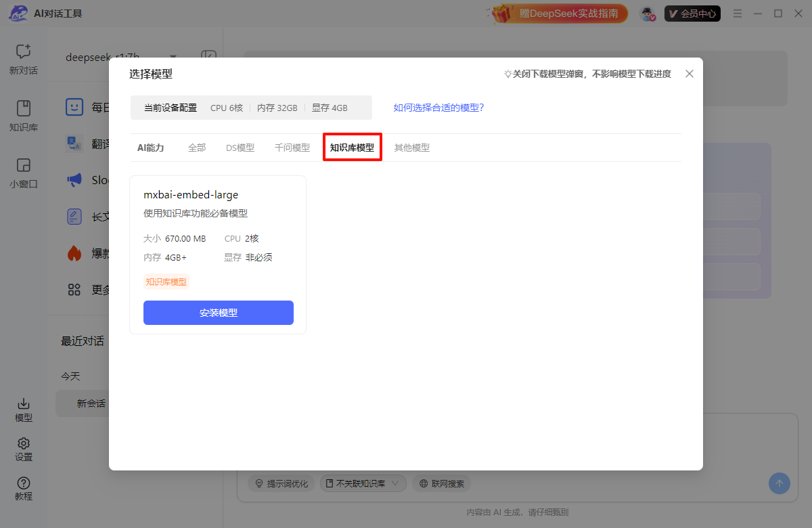Expand the deepseek model dropdown arrow
The image size is (812, 528).
click(x=173, y=57)
